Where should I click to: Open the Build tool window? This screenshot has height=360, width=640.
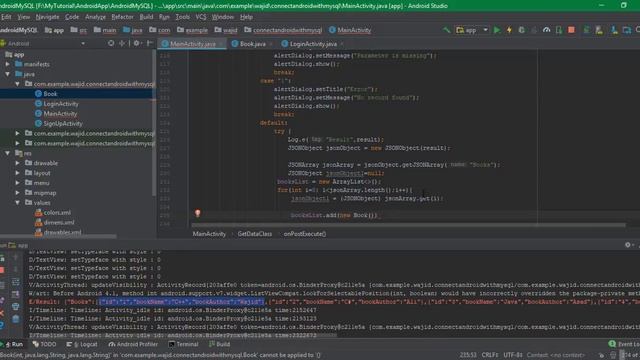pos(219,344)
